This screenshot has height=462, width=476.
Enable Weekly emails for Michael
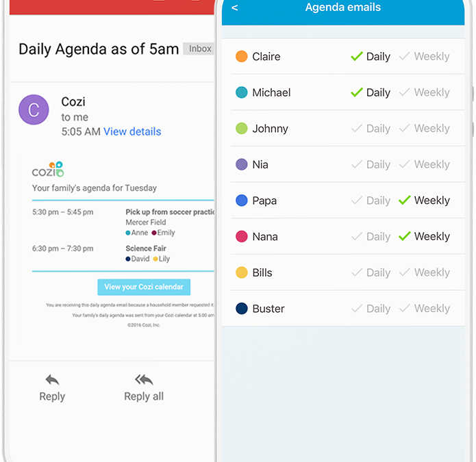coord(425,92)
